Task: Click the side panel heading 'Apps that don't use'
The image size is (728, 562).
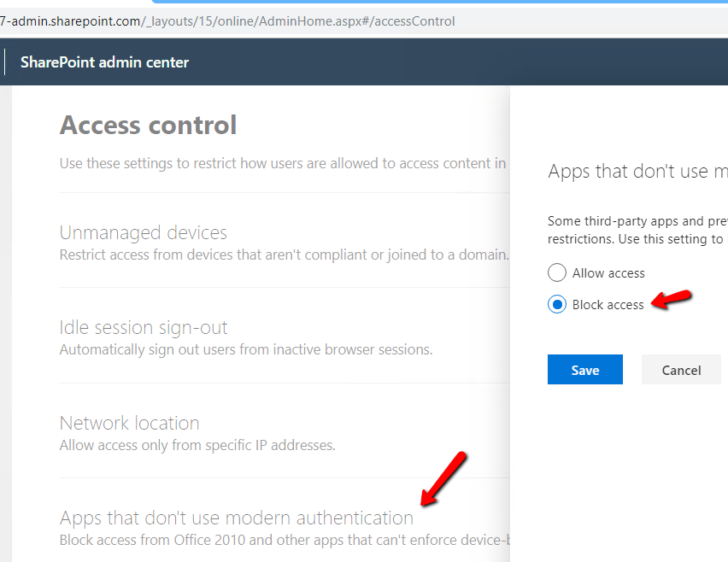Action: pyautogui.click(x=637, y=171)
